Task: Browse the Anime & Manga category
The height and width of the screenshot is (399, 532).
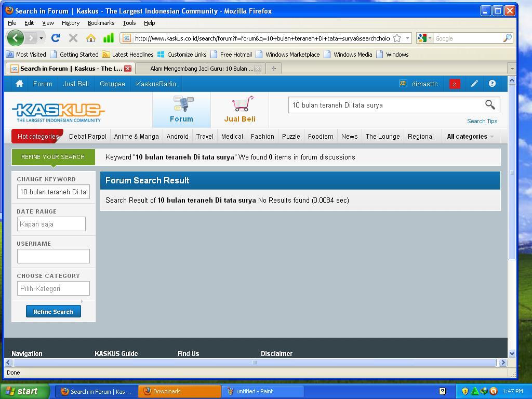Action: point(137,137)
